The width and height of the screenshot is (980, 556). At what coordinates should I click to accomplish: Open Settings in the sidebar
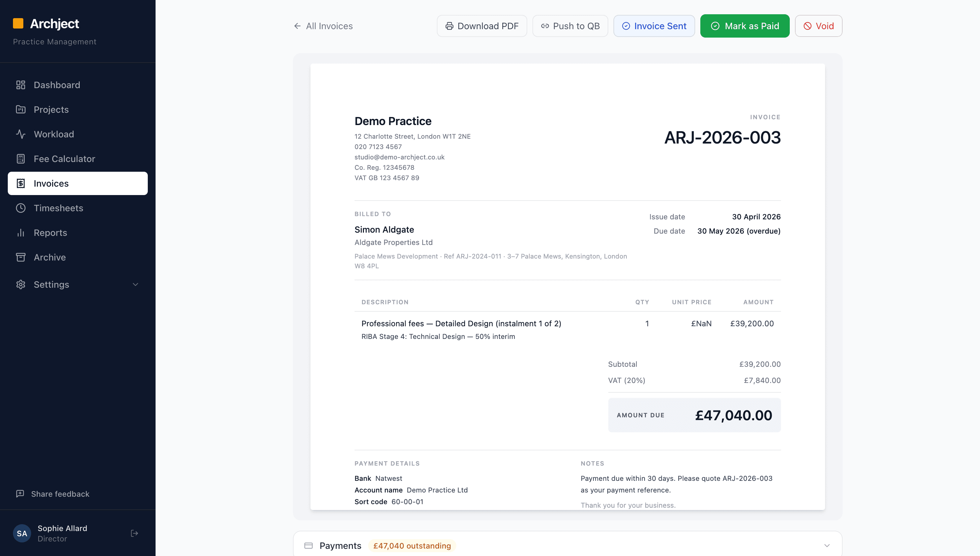77,284
